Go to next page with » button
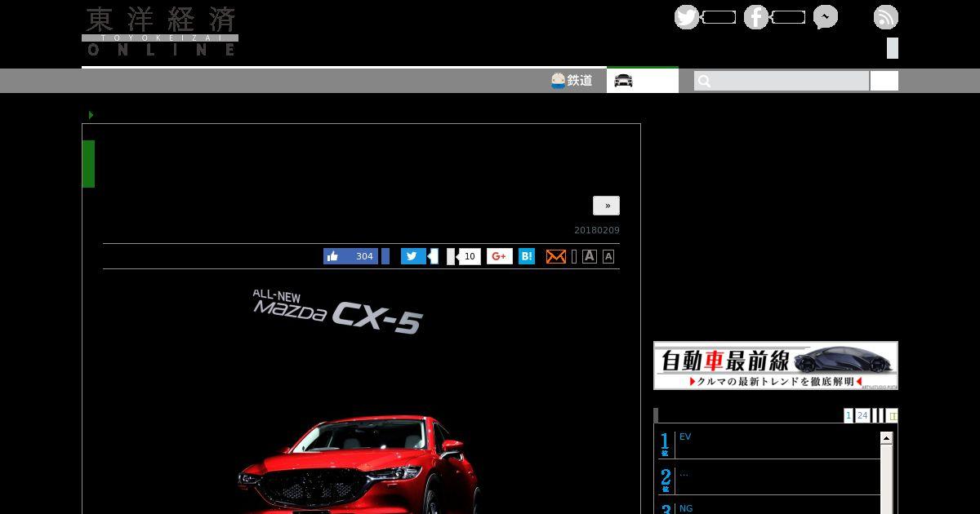980x514 pixels. coord(606,206)
